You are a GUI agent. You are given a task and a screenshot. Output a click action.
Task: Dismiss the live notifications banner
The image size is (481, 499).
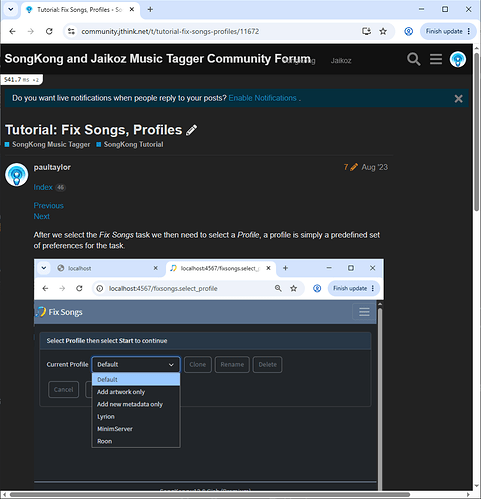(x=458, y=98)
